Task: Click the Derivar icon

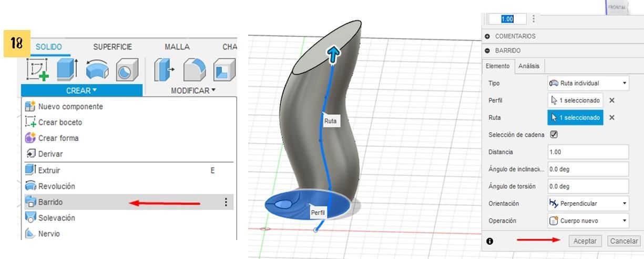Action: click(x=30, y=154)
